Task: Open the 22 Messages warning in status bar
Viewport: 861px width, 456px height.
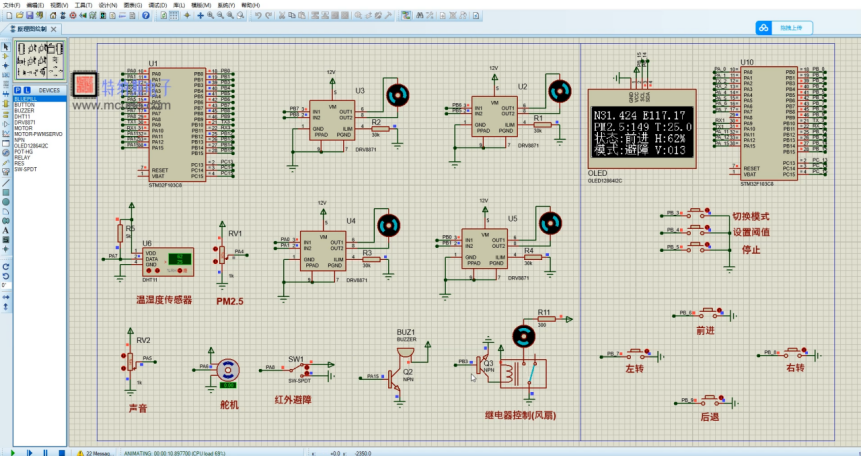Action: 94,453
